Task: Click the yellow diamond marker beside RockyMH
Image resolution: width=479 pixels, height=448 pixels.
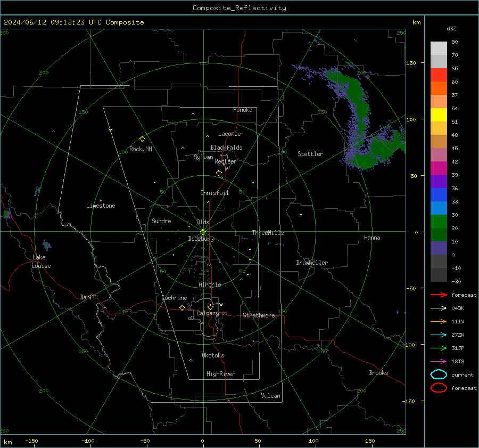Action: tap(142, 139)
